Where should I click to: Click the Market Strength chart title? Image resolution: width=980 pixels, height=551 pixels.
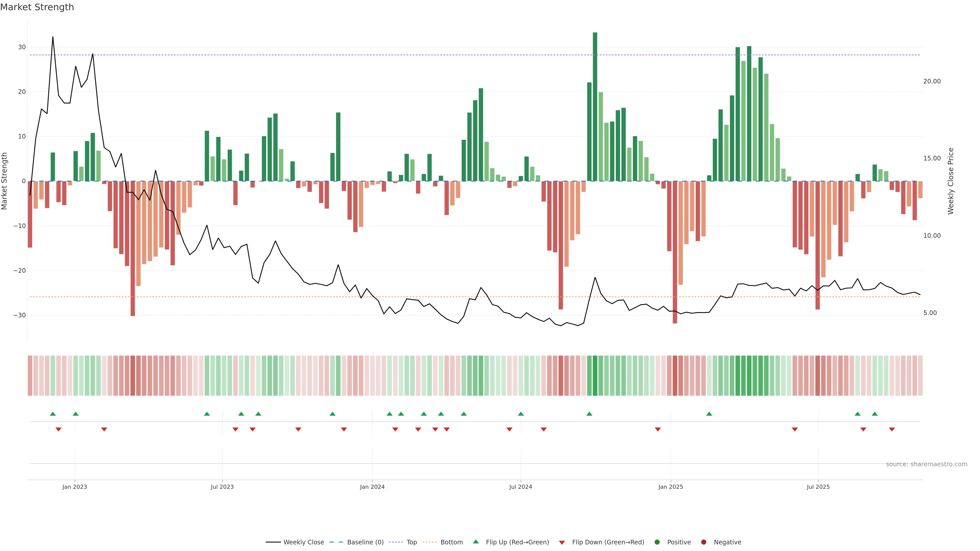[x=37, y=7]
